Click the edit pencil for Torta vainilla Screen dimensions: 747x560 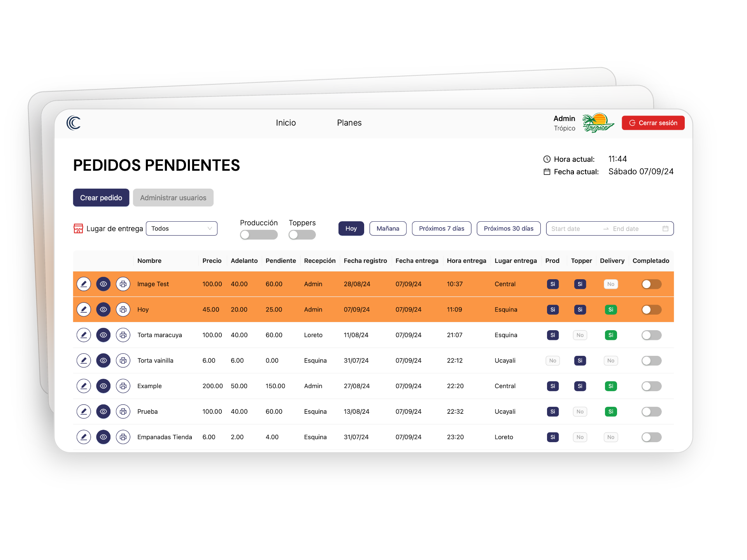coord(84,360)
